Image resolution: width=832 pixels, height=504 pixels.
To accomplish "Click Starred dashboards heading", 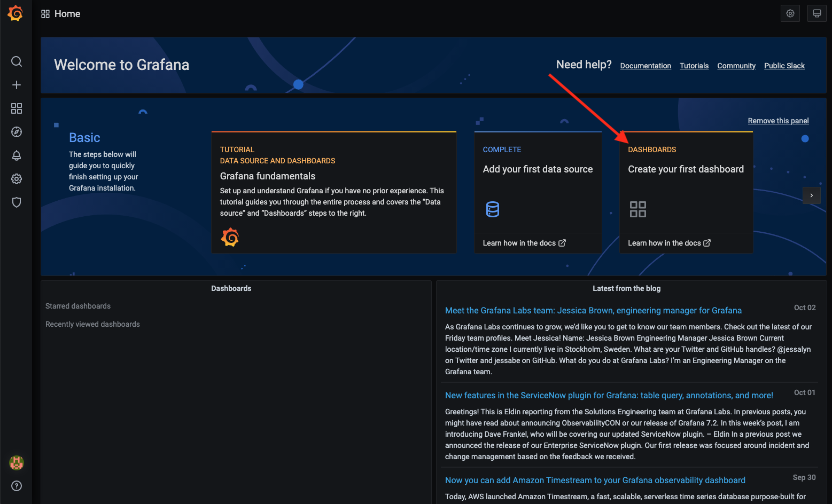I will pyautogui.click(x=78, y=306).
